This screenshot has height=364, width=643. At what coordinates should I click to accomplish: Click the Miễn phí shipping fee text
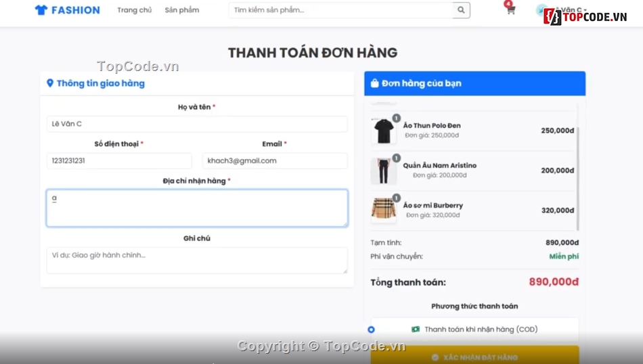(x=564, y=256)
